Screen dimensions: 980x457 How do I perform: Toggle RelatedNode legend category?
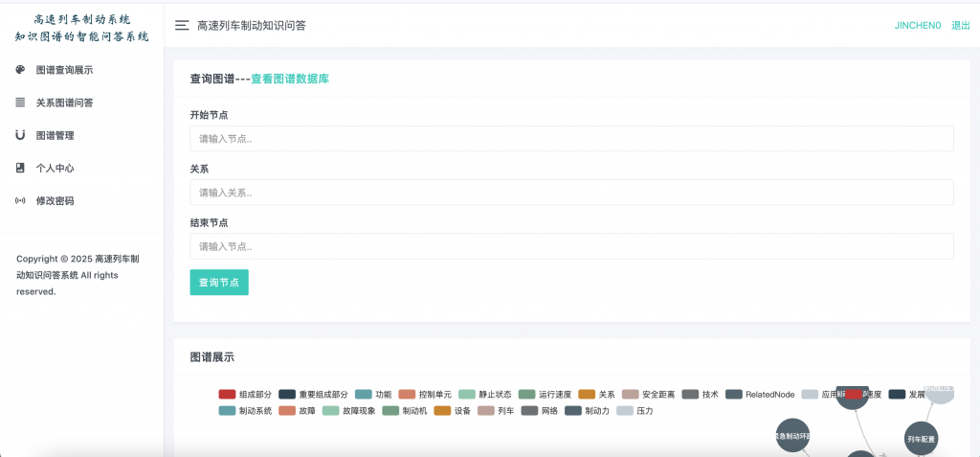pos(760,395)
